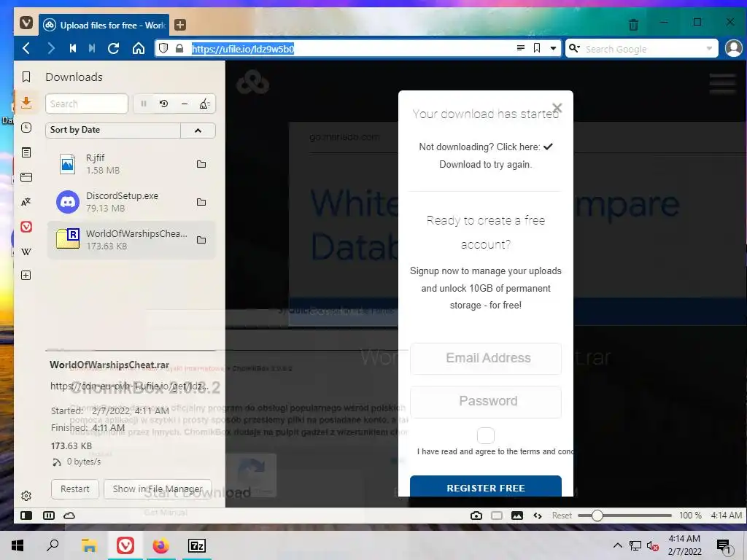Open the search engine selector icon
This screenshot has height=560, width=747.
point(575,48)
